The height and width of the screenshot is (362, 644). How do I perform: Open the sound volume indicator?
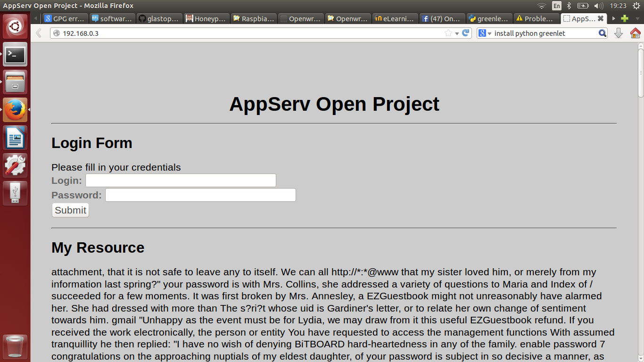click(x=599, y=6)
